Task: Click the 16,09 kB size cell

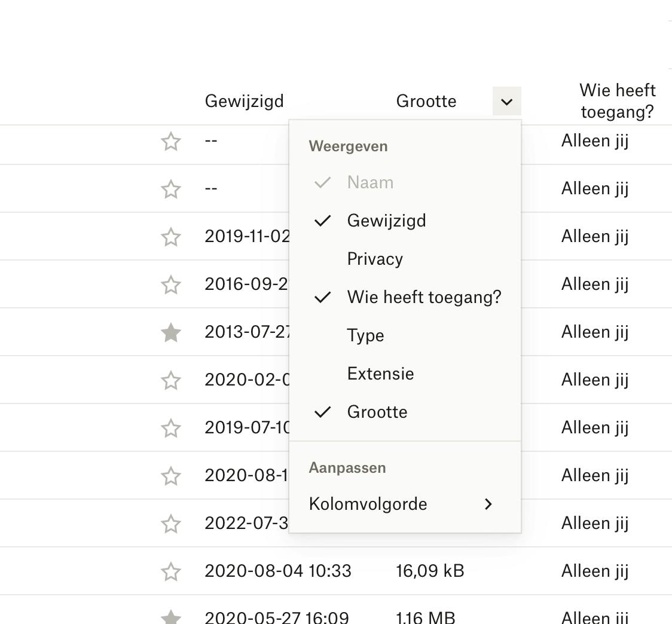Action: pos(430,571)
